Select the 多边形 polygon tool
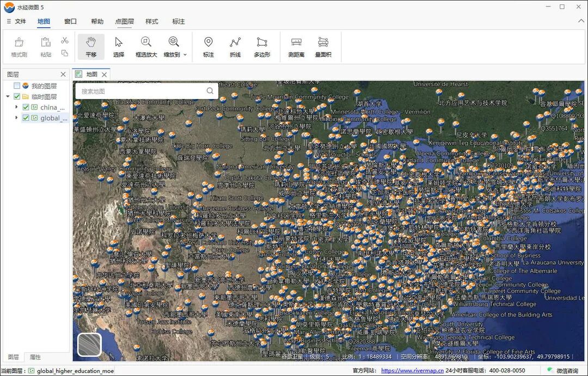The height and width of the screenshot is (376, 588). (x=262, y=47)
